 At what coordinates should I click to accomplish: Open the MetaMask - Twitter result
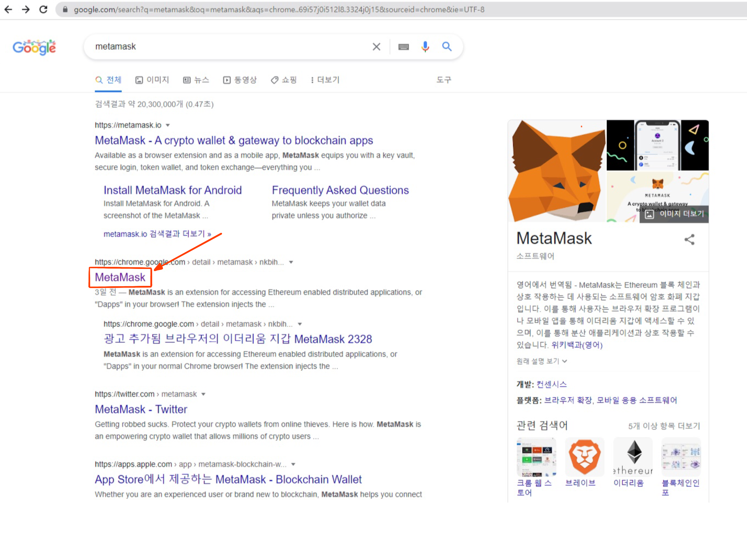tap(141, 409)
